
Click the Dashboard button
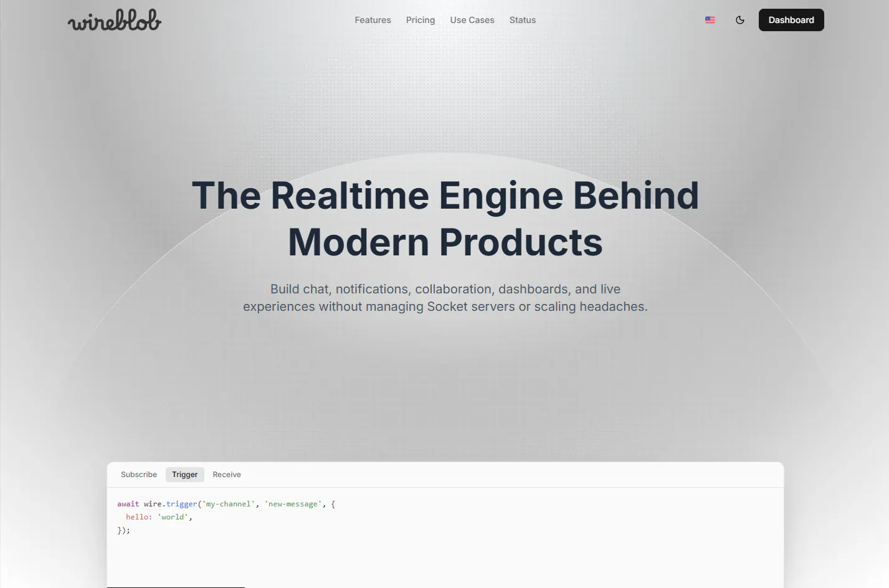(x=791, y=20)
